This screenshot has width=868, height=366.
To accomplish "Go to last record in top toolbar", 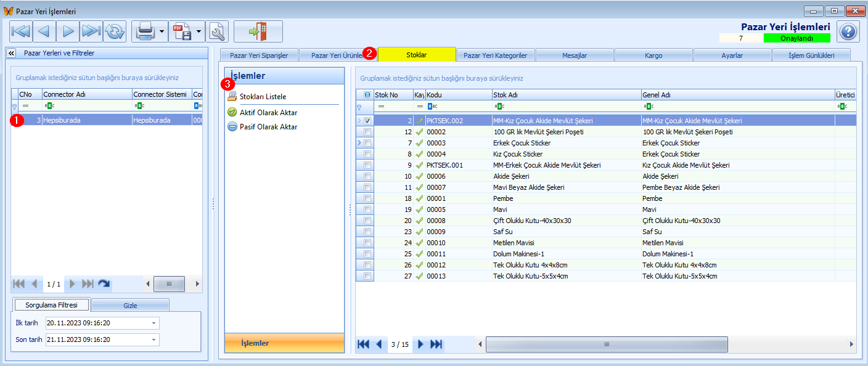I will (91, 31).
